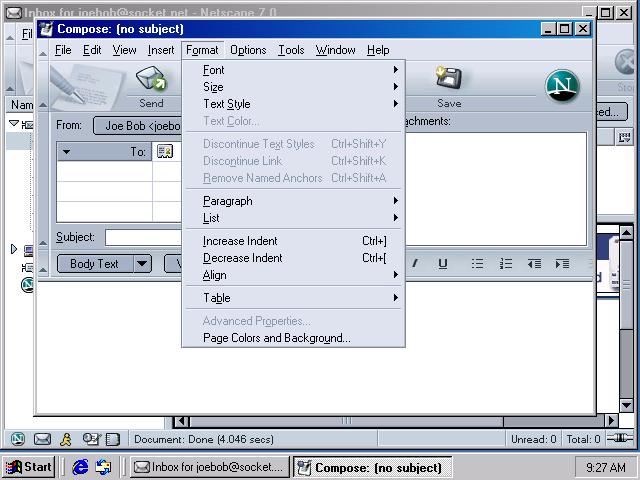Click the Compose taskbar button
This screenshot has width=640, height=480.
(372, 467)
